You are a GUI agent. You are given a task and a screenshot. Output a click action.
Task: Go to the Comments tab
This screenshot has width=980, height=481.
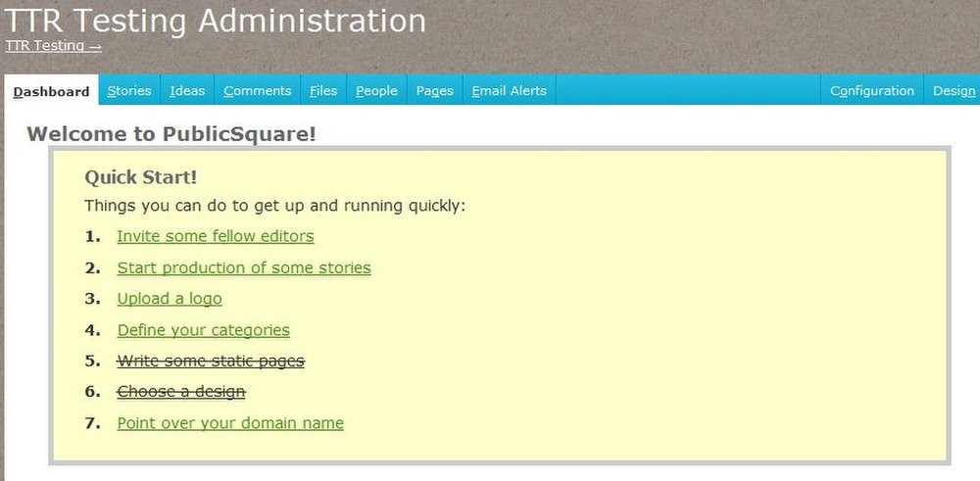(258, 90)
